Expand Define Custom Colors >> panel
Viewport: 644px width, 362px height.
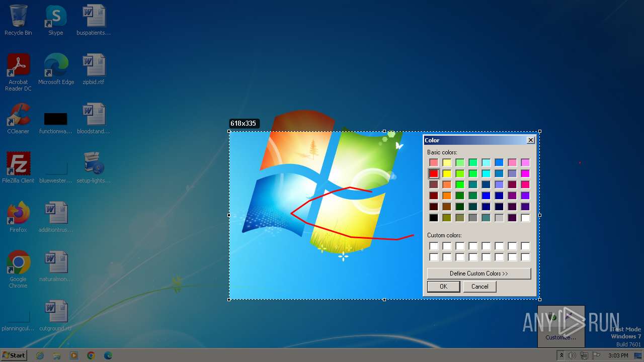[479, 274]
